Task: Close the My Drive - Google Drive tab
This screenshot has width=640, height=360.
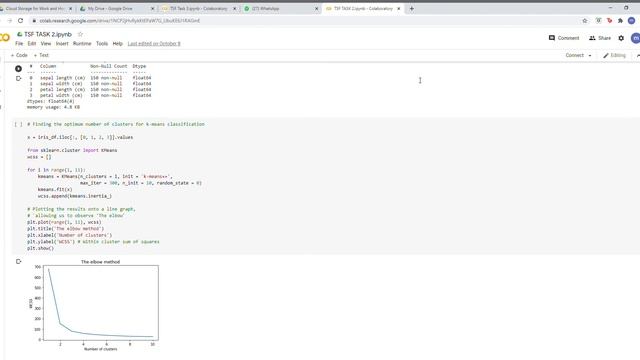Action: [153, 9]
